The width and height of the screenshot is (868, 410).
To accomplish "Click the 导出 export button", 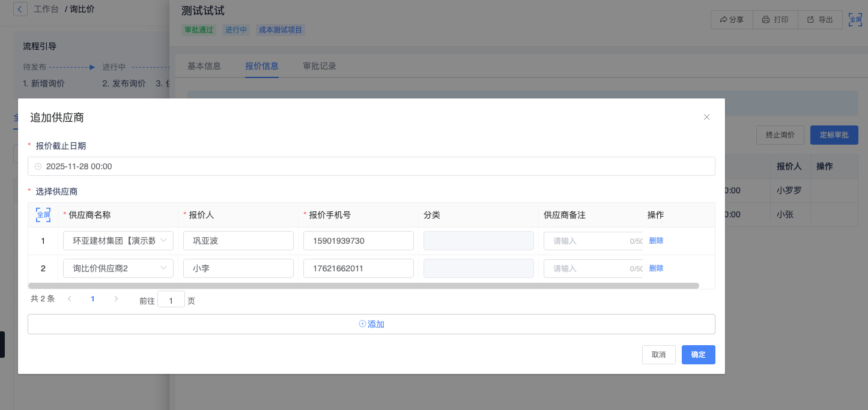I will point(819,20).
